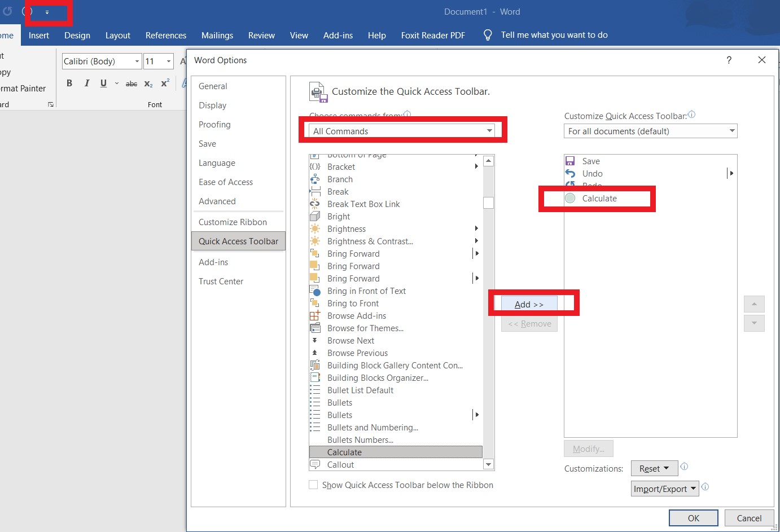
Task: Open For all documents (default) dropdown
Action: click(650, 131)
